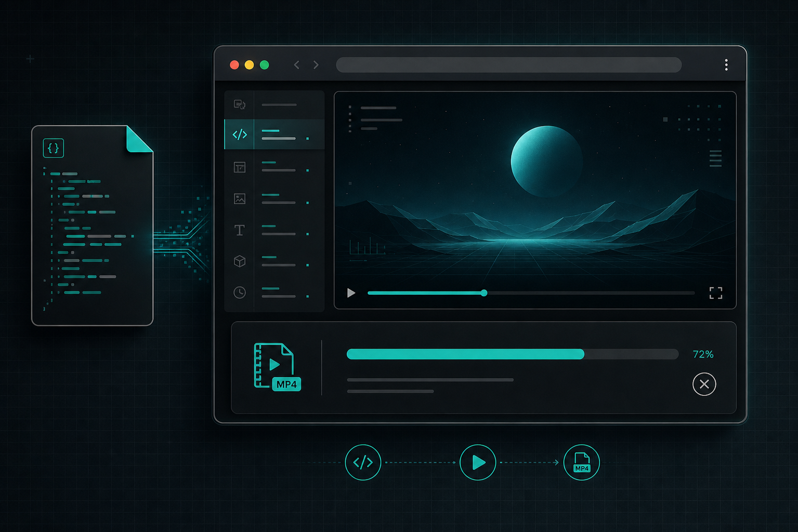Go back with the left arrow
Screen dimensions: 798x532
coord(297,65)
